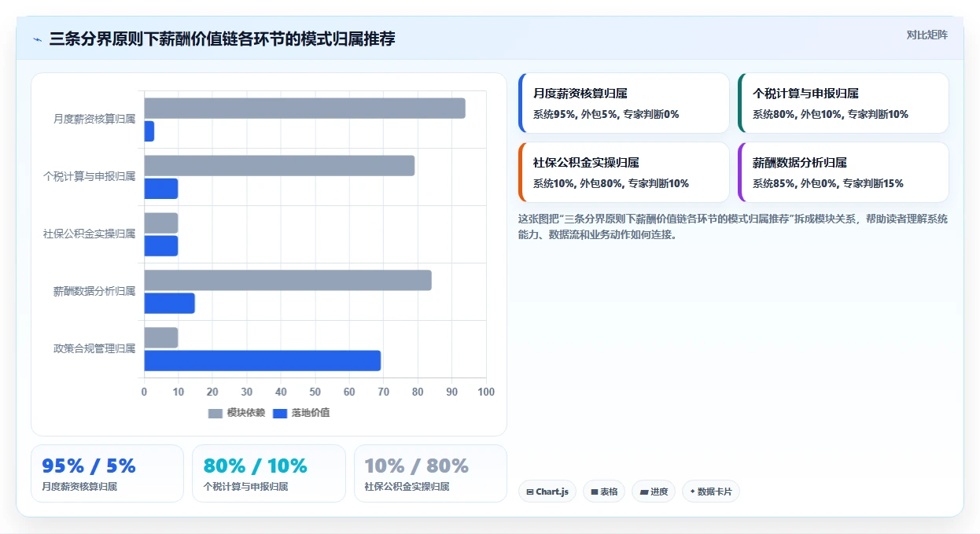The height and width of the screenshot is (534, 980).
Task: Click the grey 模块依赖 bar for 月度薪资核算归属
Action: (x=304, y=109)
